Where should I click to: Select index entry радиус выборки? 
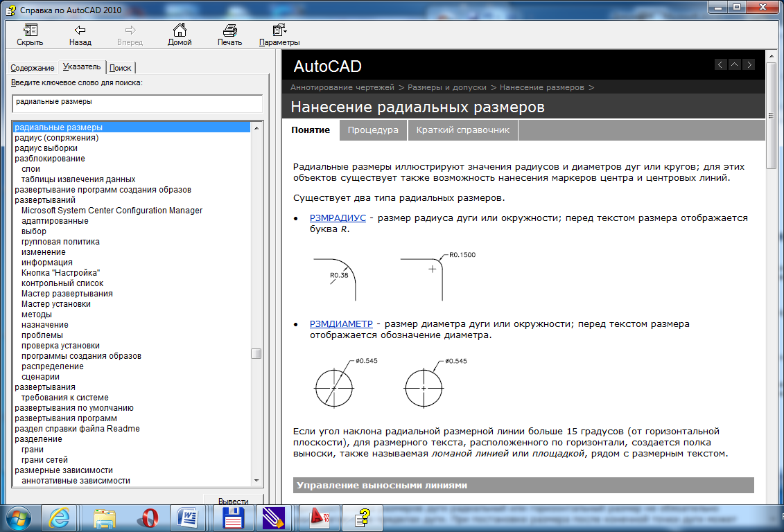click(x=46, y=148)
